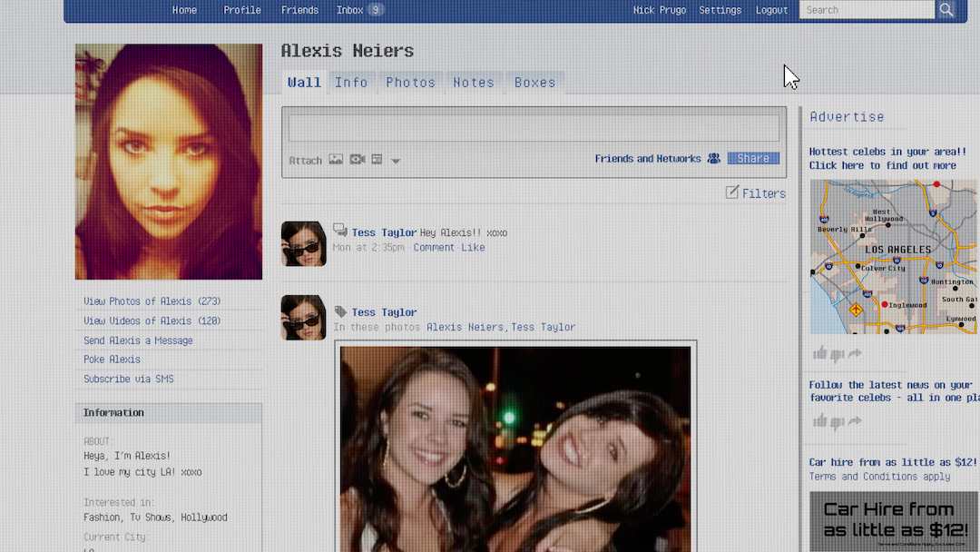Open Tess Taylor's name on Hey Alexis post
This screenshot has height=552, width=980.
pyautogui.click(x=384, y=232)
